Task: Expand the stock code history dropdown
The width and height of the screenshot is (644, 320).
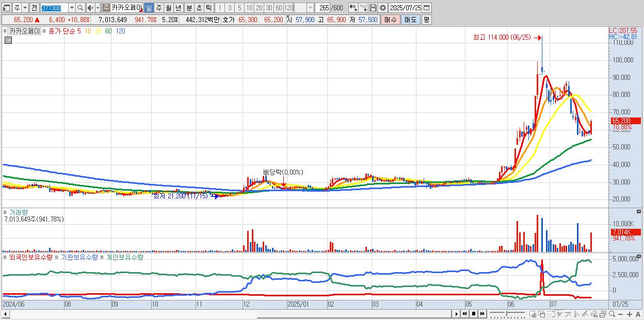Action: [x=72, y=8]
